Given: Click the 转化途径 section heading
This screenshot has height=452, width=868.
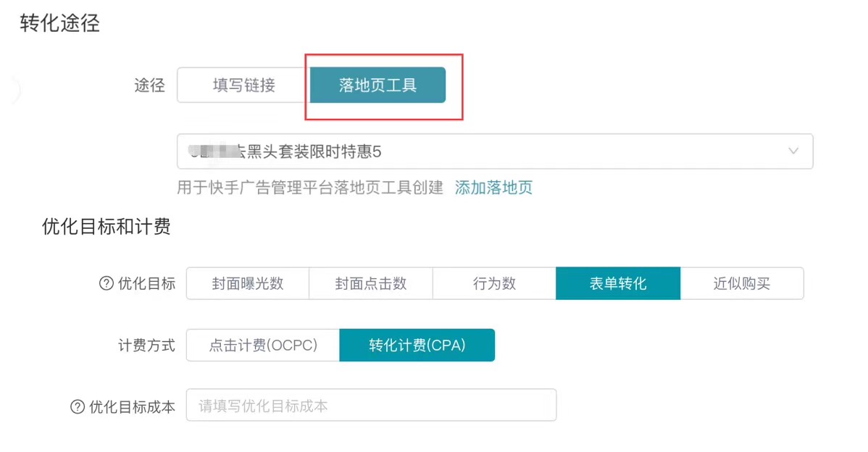Looking at the screenshot, I should [x=60, y=24].
